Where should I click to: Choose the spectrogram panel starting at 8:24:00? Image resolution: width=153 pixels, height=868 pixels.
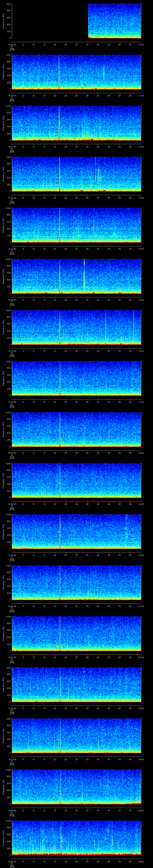(x=77, y=787)
